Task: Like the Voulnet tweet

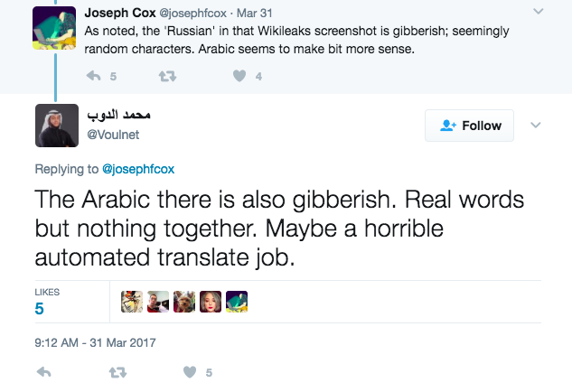Action: (190, 372)
